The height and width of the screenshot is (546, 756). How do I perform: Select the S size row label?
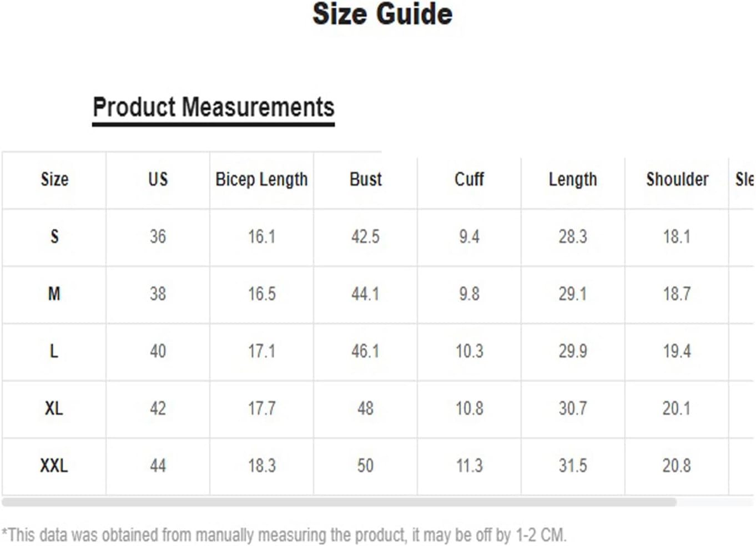(54, 237)
